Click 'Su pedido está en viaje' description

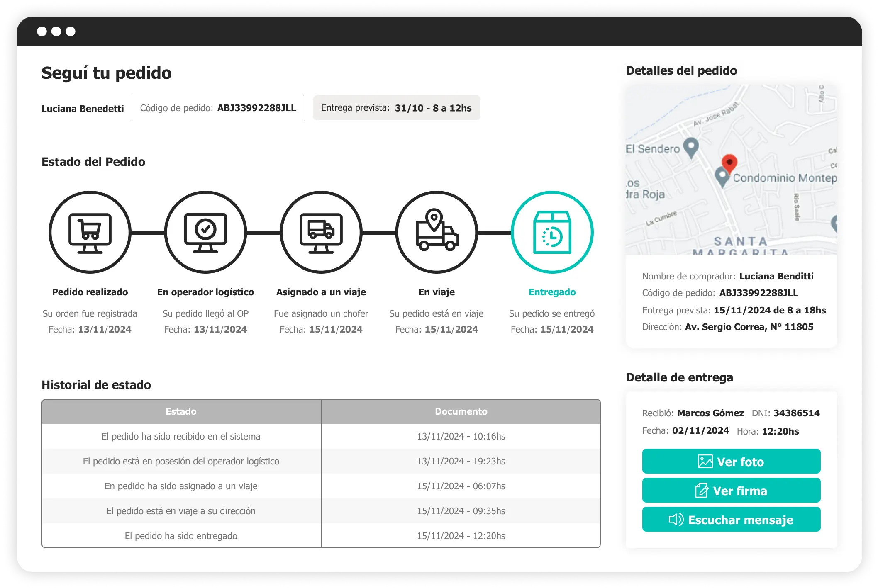tap(437, 313)
